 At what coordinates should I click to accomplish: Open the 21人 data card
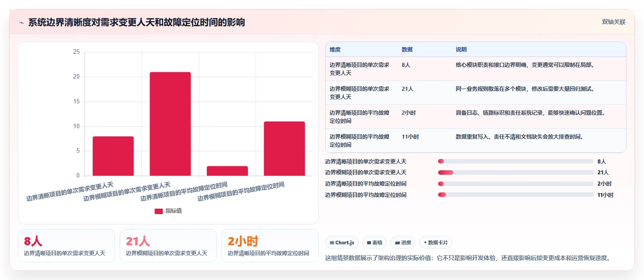click(x=168, y=246)
